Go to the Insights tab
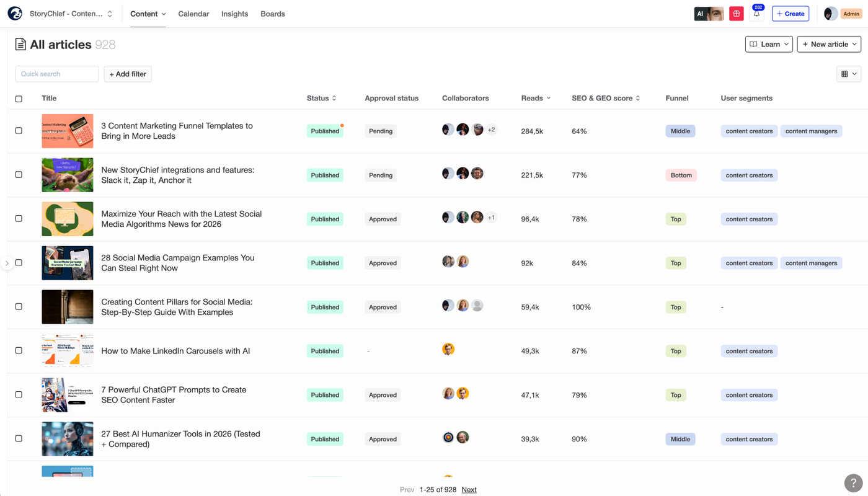Image resolution: width=868 pixels, height=496 pixels. pos(234,14)
